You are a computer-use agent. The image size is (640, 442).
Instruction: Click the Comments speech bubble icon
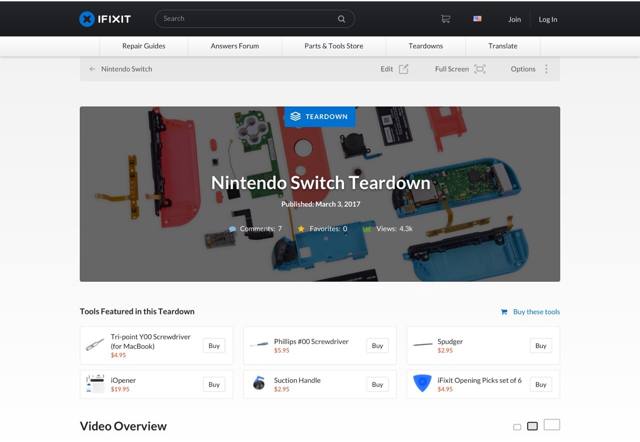click(233, 229)
